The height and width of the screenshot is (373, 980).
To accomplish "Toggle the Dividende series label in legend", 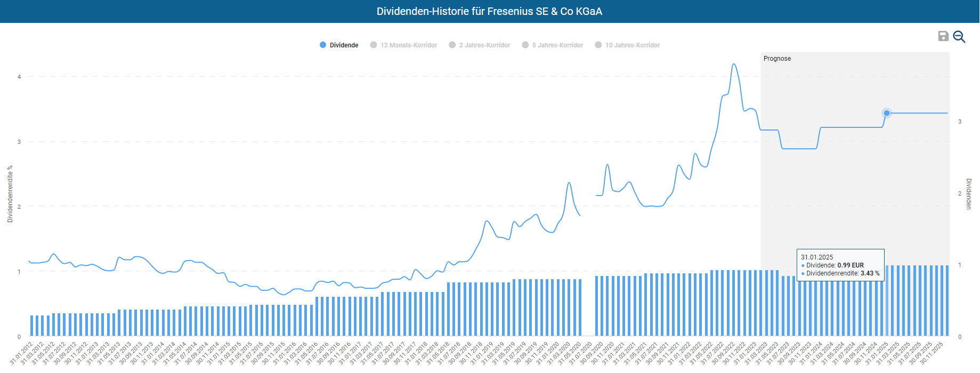I will pos(344,45).
